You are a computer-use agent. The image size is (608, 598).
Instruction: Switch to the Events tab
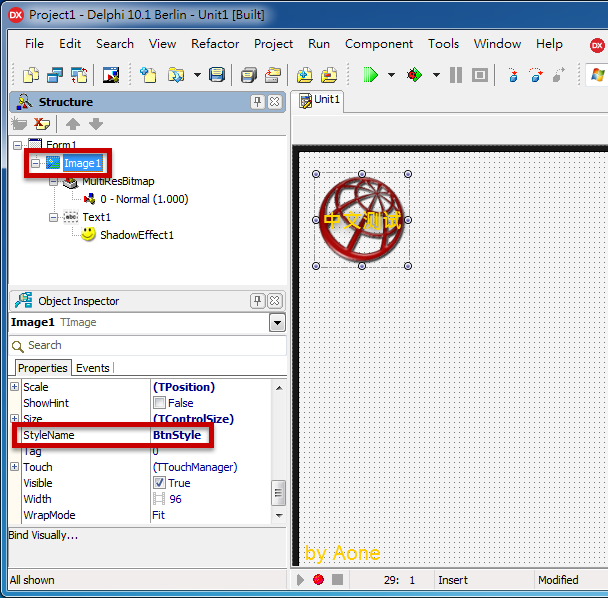(x=93, y=368)
